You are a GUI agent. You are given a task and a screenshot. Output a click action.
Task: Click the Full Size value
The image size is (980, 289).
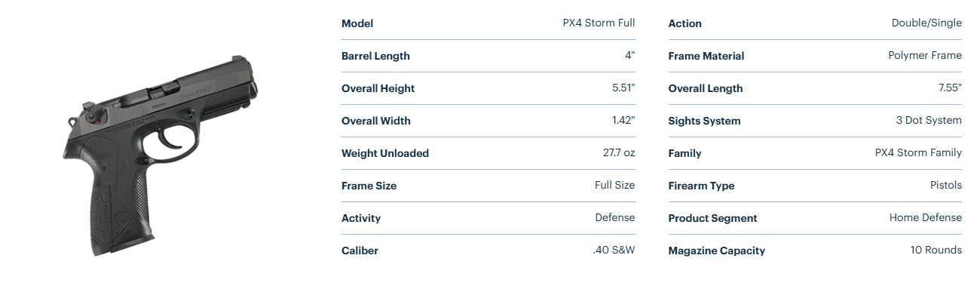click(614, 185)
